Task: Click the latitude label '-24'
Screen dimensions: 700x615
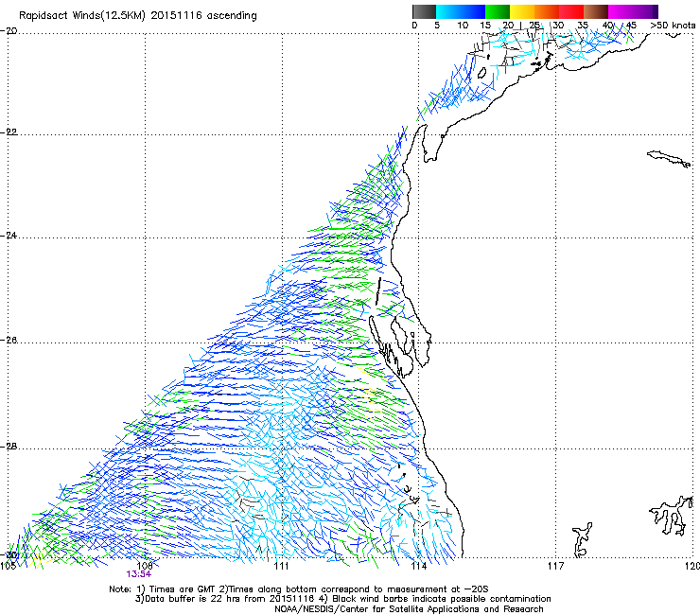Action: click(9, 236)
